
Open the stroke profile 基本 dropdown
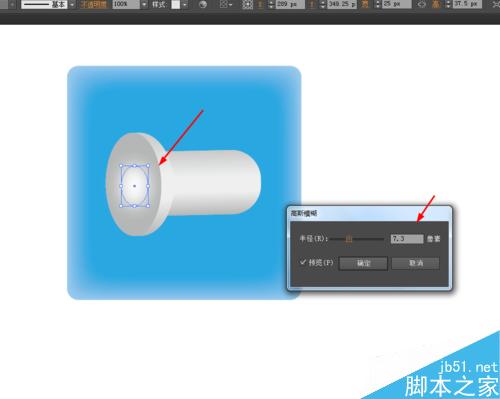72,5
